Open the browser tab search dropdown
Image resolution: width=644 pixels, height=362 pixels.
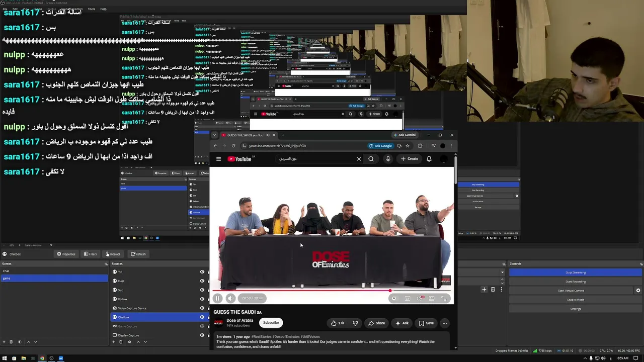(214, 135)
